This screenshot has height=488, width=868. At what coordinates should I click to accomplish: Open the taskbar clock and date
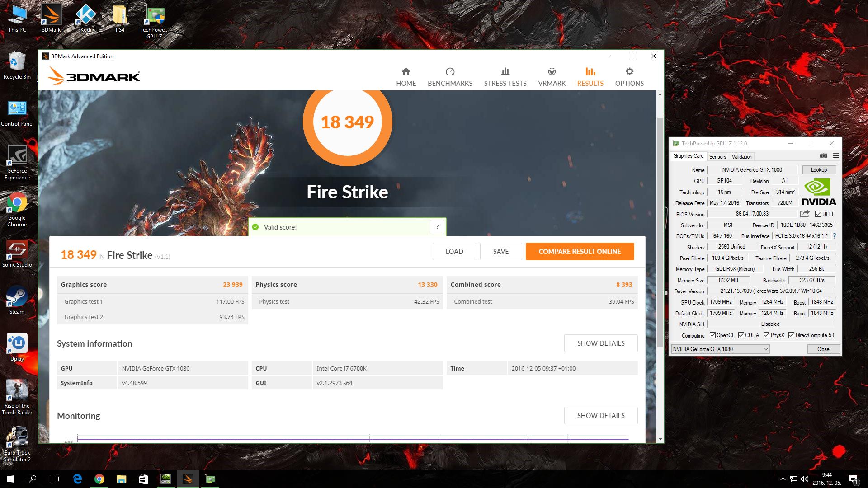point(827,479)
